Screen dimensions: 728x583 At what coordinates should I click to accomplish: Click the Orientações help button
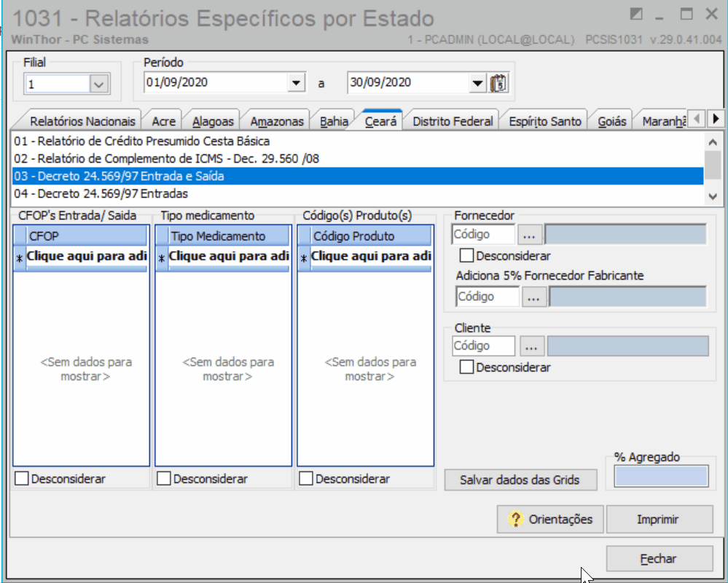pyautogui.click(x=550, y=520)
